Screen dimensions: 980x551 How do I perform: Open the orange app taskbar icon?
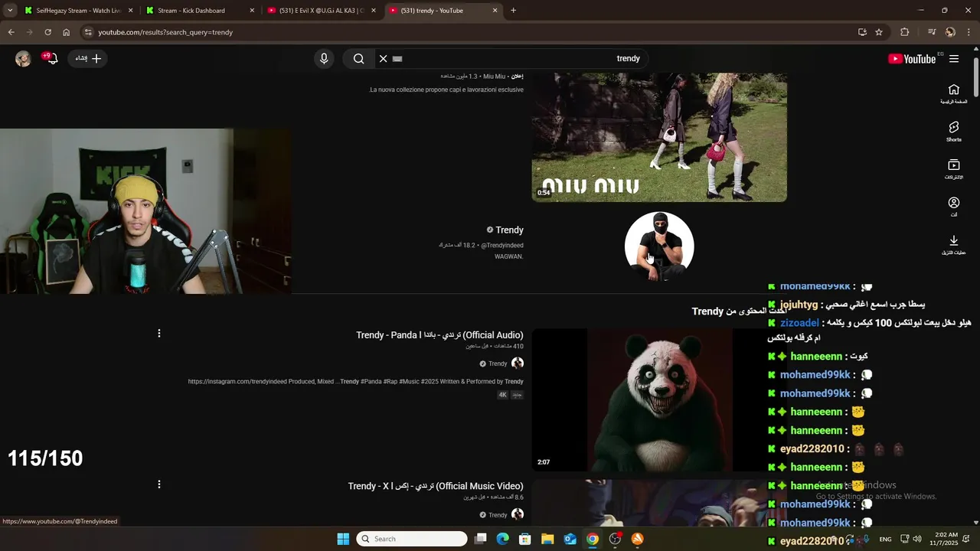[638, 539]
